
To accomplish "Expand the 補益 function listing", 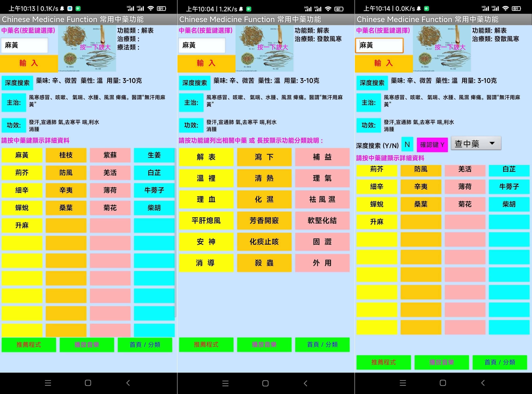I will pos(322,157).
